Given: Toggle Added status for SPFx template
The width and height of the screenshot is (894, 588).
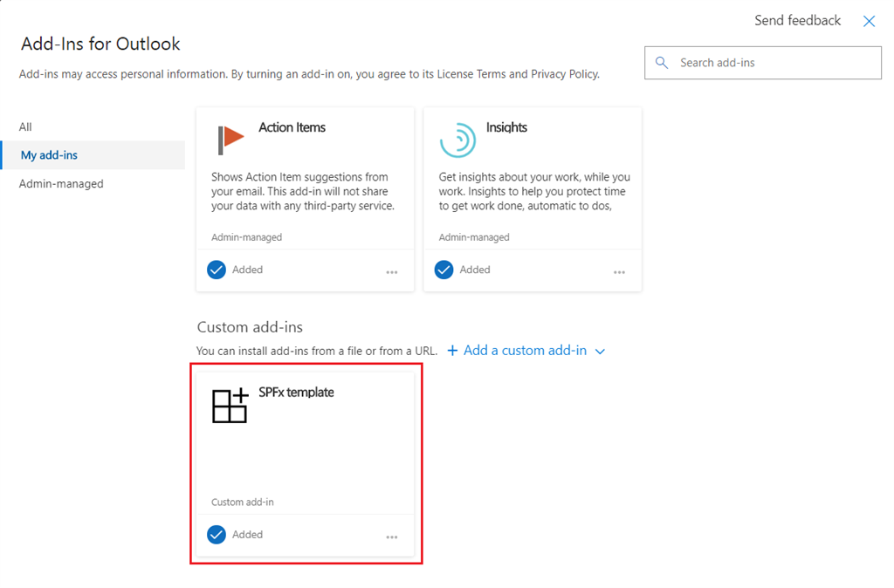Looking at the screenshot, I should coord(216,535).
